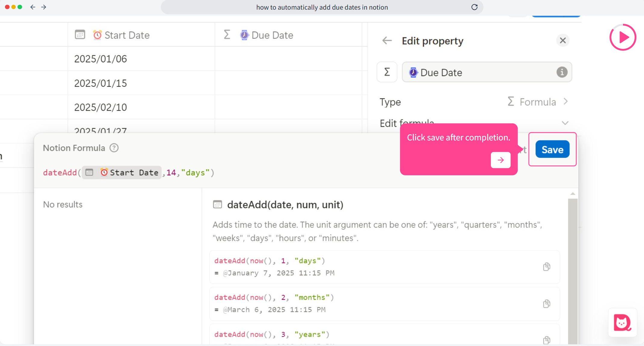Viewport: 644px width, 346px height.
Task: Click the macOS green maximize dot
Action: click(x=20, y=7)
